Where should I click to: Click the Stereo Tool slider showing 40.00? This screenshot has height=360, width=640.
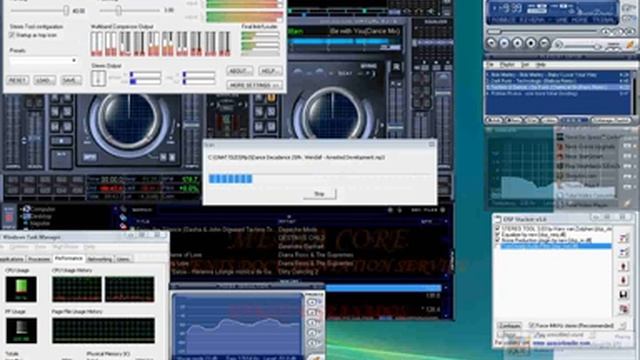point(39,11)
